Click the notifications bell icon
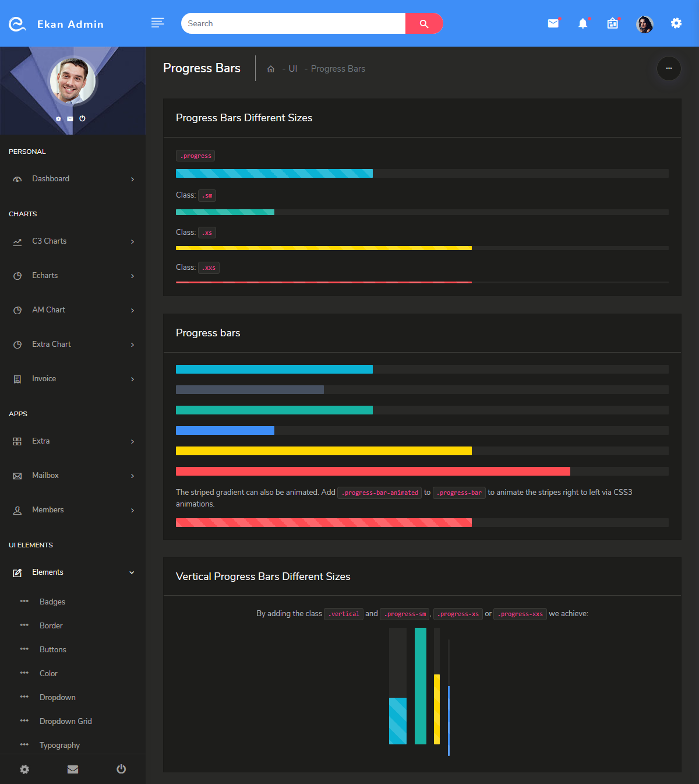699x784 pixels. 582,23
